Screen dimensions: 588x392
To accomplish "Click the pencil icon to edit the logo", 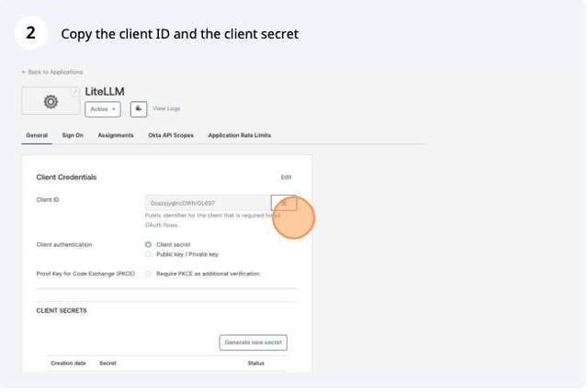I will tap(75, 92).
